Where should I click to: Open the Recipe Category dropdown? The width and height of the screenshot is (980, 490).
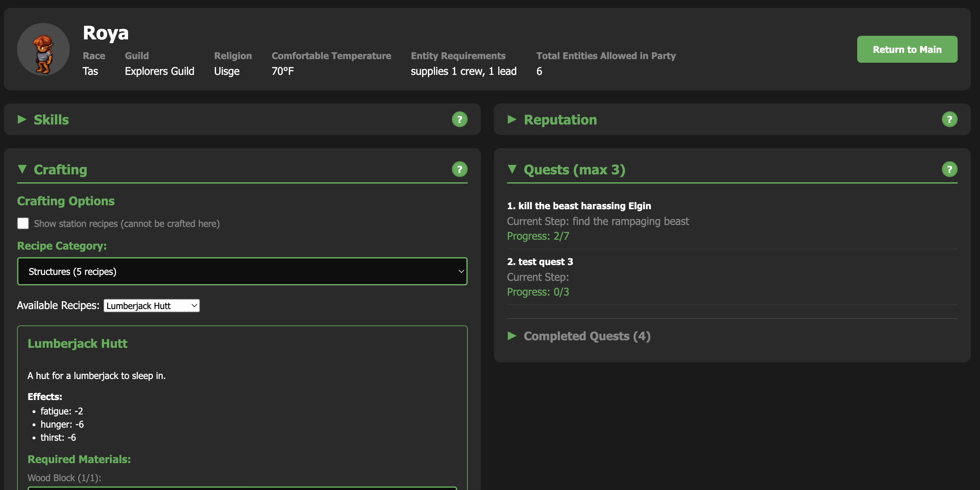242,271
